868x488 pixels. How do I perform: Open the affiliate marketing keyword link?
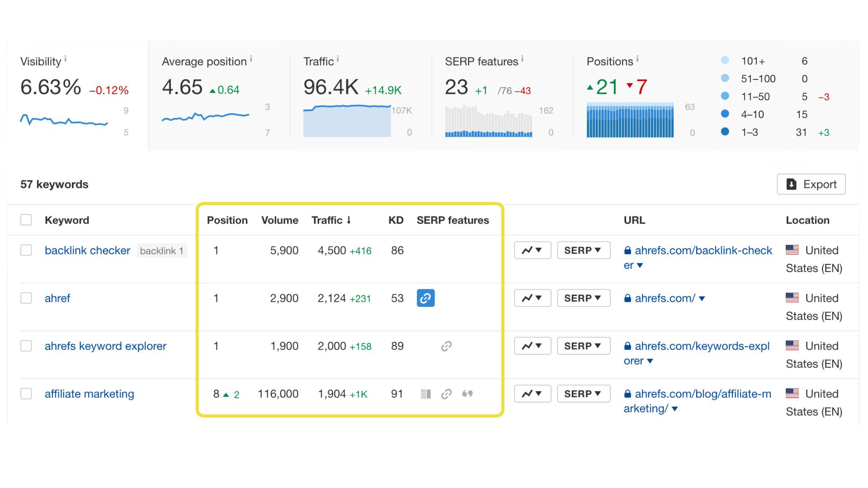(90, 394)
